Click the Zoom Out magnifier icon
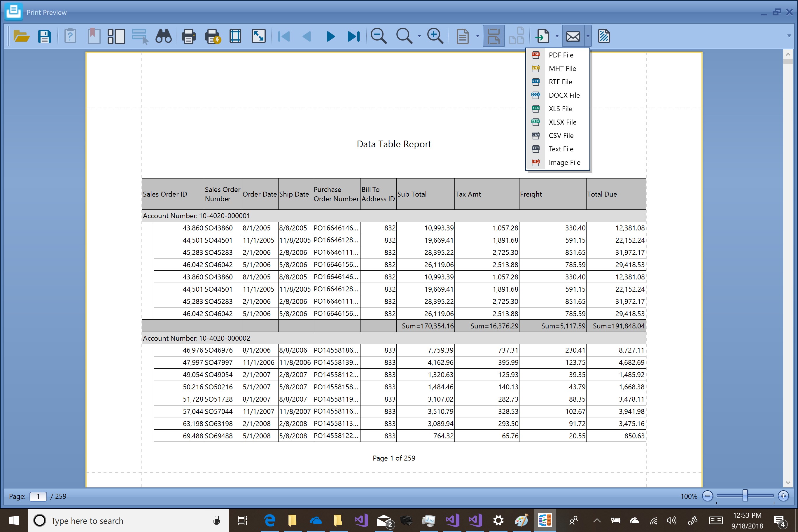 (x=378, y=36)
